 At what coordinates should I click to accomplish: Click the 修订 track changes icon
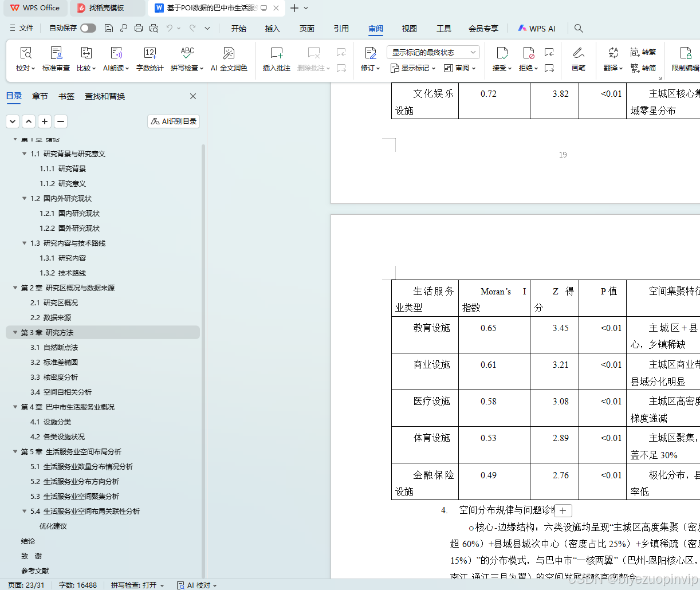pos(371,53)
